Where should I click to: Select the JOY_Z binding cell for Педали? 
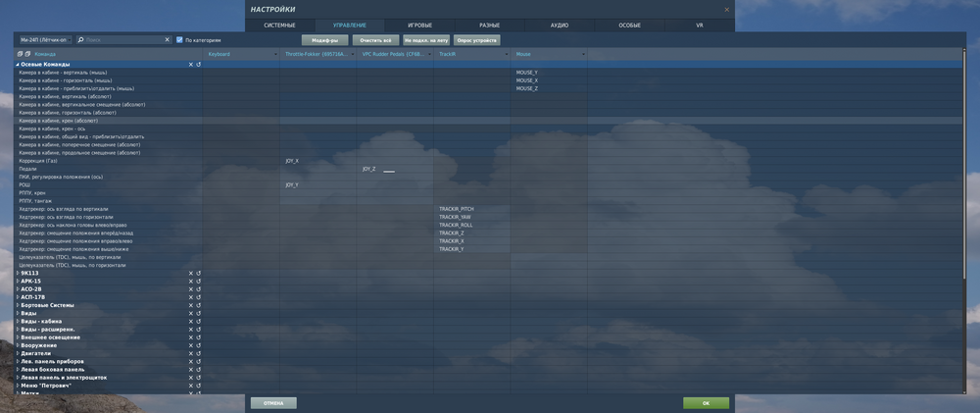pyautogui.click(x=395, y=169)
